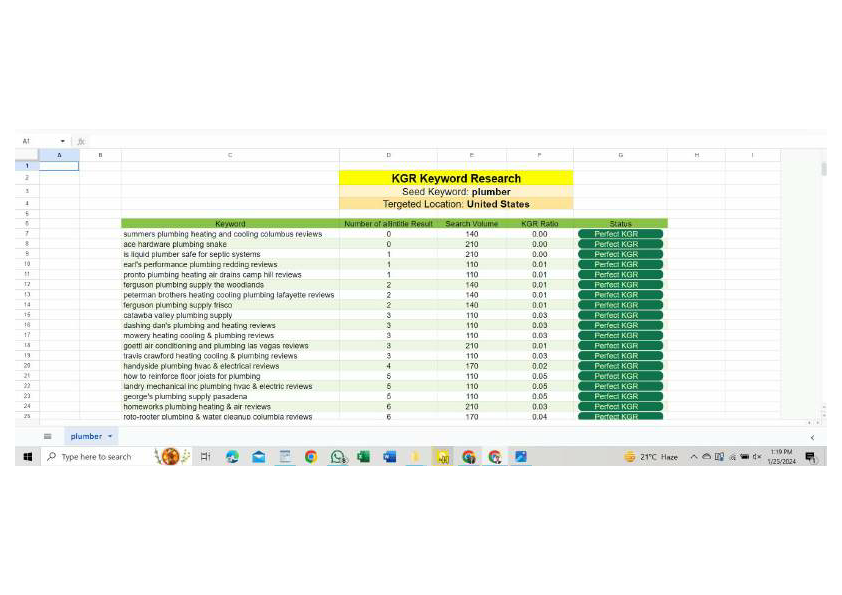The image size is (842, 595).
Task: Open the Name Box dropdown arrow
Action: [x=62, y=141]
